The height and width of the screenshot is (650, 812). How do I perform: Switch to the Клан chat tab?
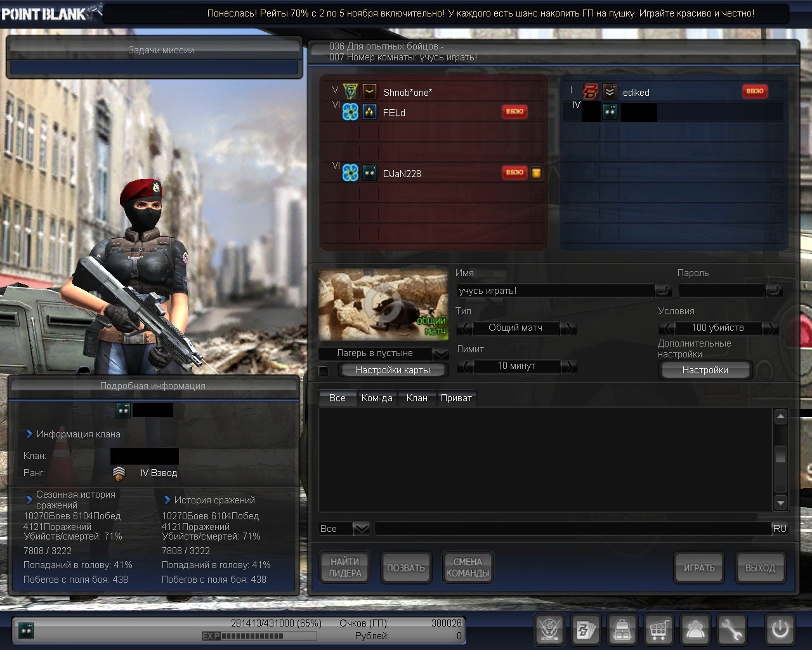pos(417,398)
